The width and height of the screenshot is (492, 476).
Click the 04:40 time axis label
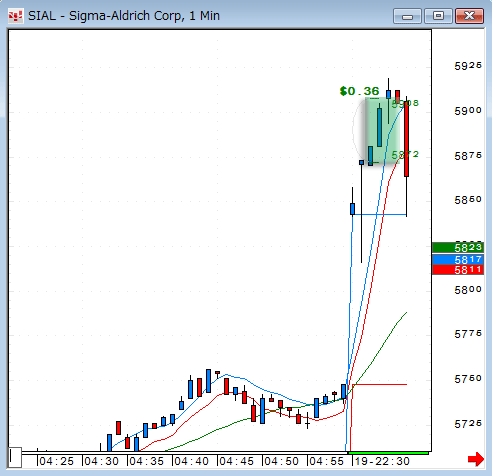pyautogui.click(x=191, y=461)
